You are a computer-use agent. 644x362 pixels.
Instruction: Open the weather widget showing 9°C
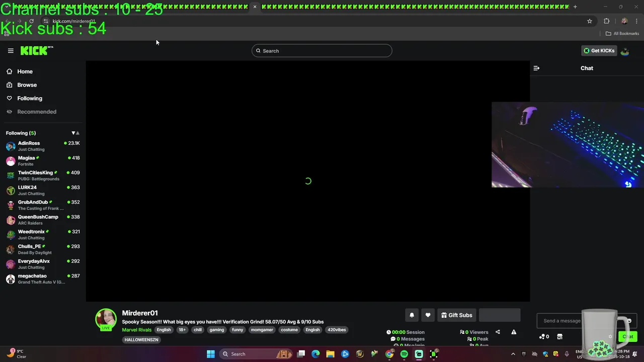coord(17,354)
